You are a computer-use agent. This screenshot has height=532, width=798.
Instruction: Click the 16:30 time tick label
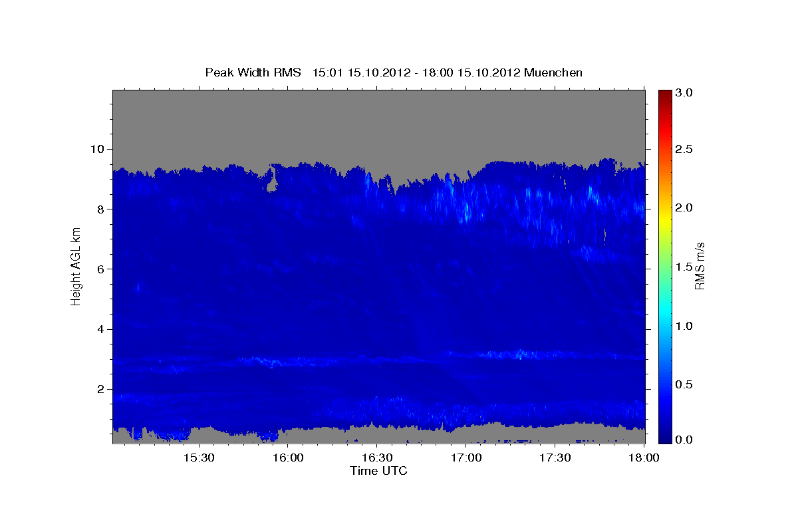pyautogui.click(x=377, y=458)
